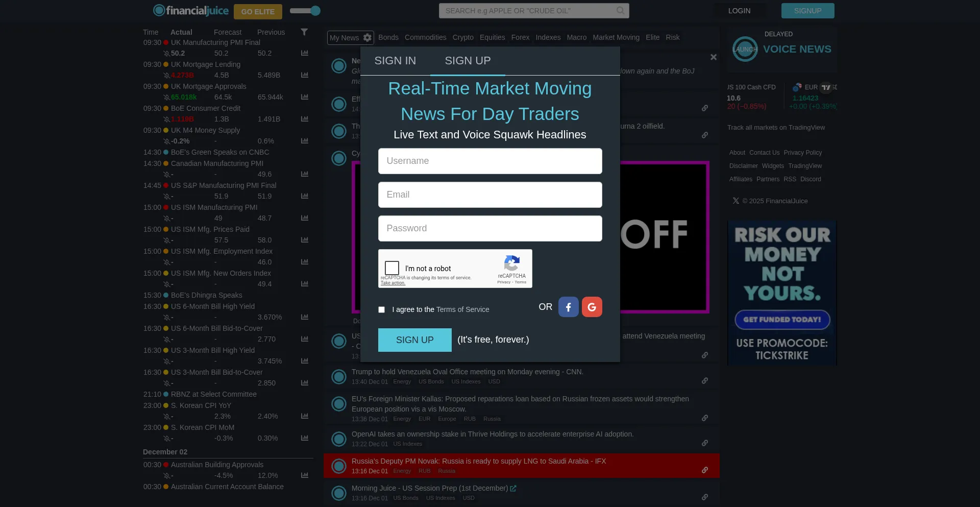Open the Privacy Policy link
The height and width of the screenshot is (507, 980).
point(802,153)
